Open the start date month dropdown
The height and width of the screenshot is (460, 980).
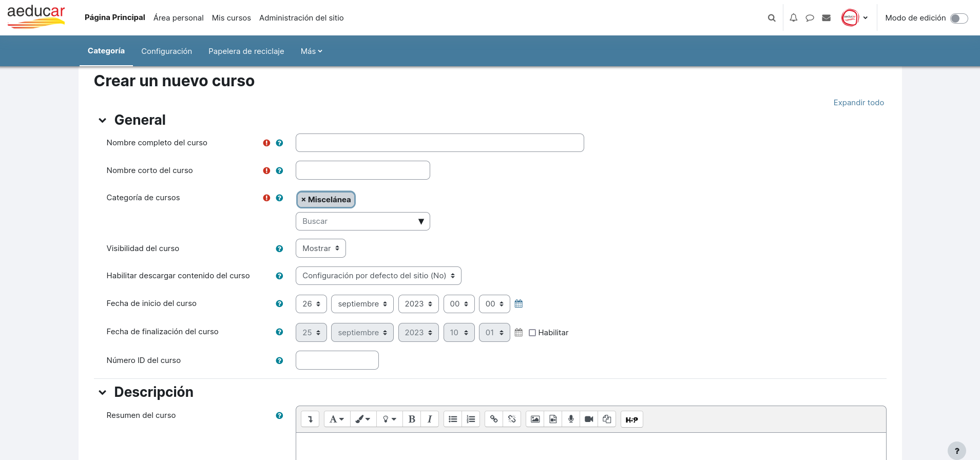tap(362, 304)
